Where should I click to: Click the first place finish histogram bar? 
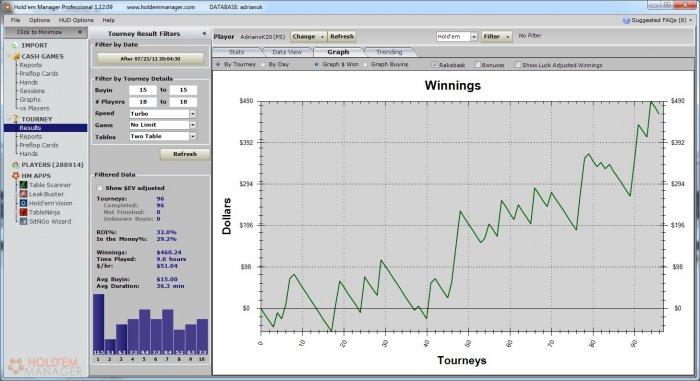tap(98, 324)
